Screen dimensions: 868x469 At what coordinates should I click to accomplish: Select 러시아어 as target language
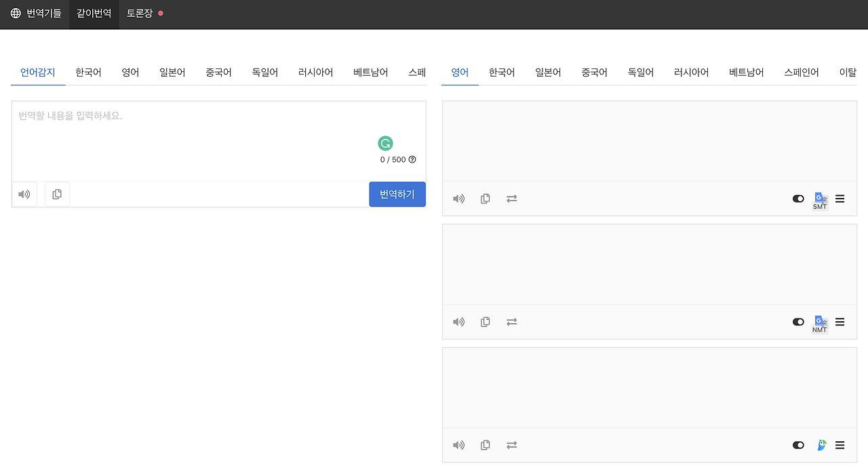coord(691,73)
